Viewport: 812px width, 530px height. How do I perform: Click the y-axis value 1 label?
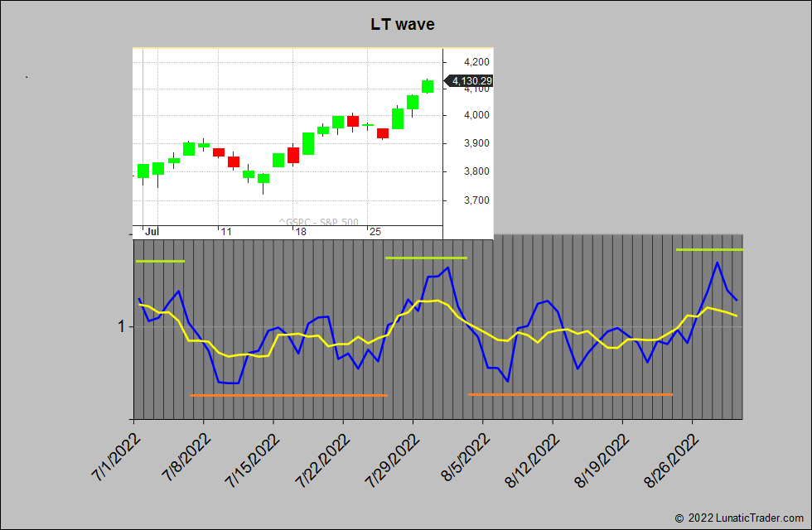pos(121,326)
